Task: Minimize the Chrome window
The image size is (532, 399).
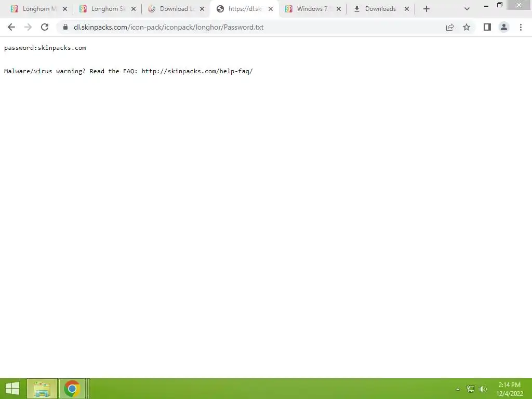Action: pos(486,5)
